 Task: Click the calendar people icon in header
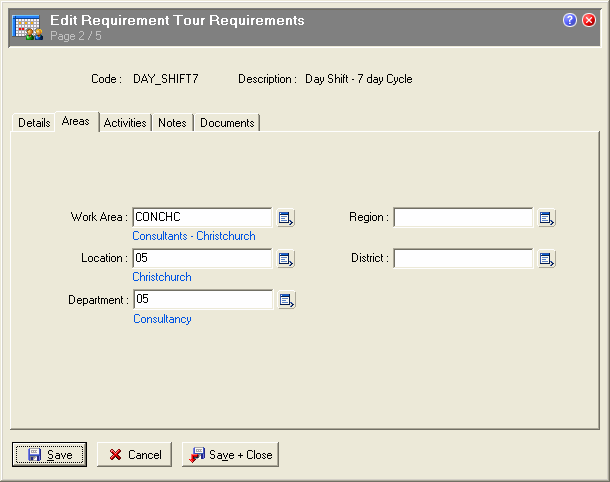point(27,27)
